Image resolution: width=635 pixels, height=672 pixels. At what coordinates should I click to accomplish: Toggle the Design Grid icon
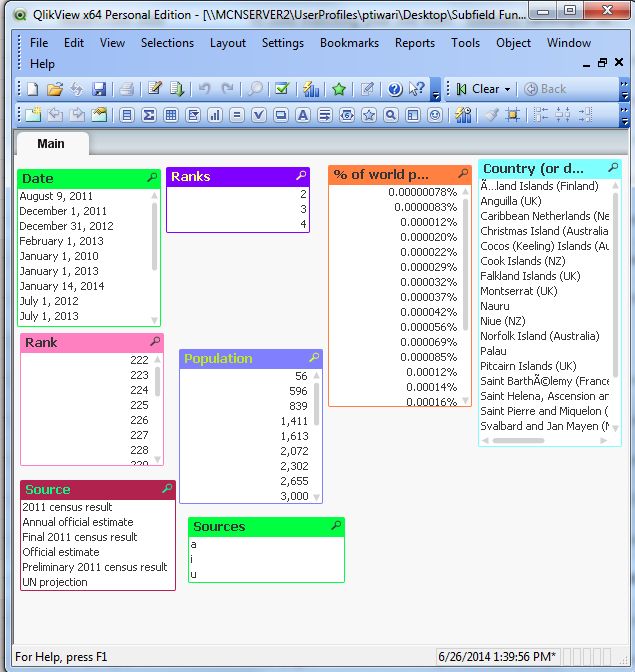(x=512, y=115)
